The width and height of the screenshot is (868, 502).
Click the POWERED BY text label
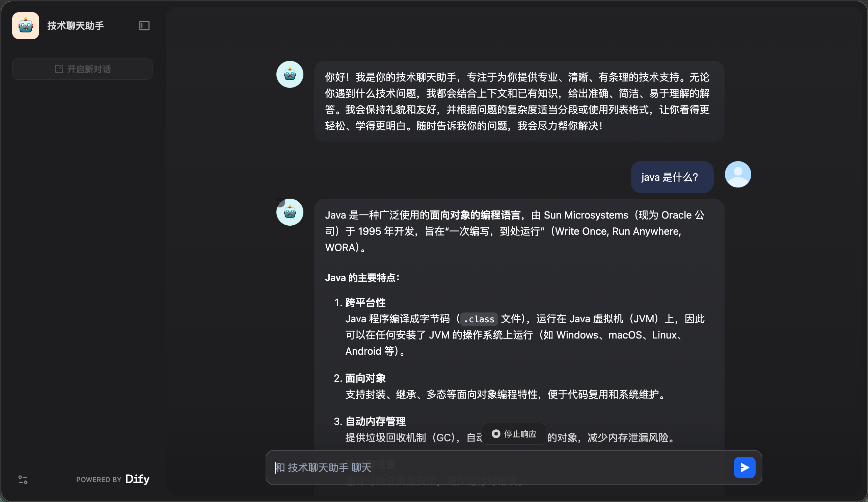coord(99,480)
